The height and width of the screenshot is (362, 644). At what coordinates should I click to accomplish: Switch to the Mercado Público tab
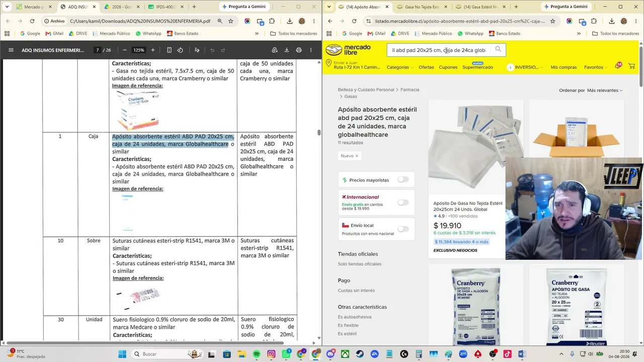click(x=33, y=7)
